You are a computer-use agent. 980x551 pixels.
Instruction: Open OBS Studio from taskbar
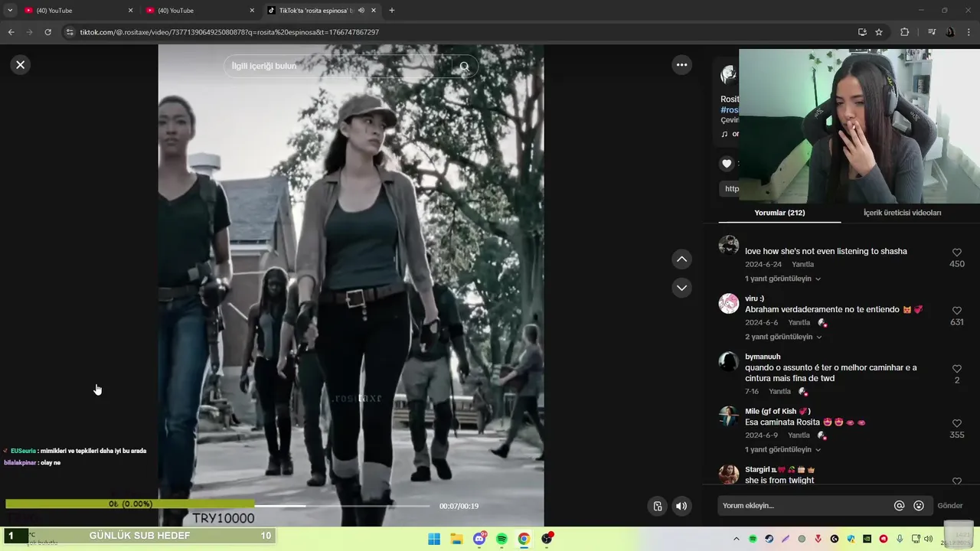[547, 539]
